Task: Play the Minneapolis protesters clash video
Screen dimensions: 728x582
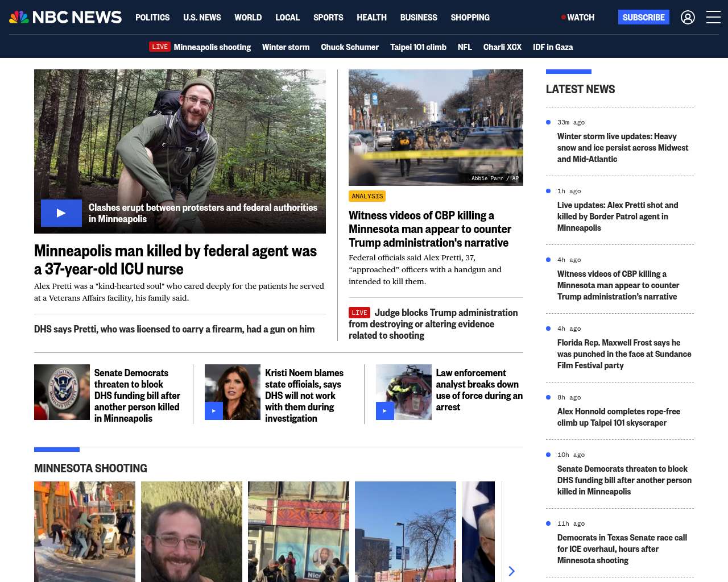Action: 61,213
